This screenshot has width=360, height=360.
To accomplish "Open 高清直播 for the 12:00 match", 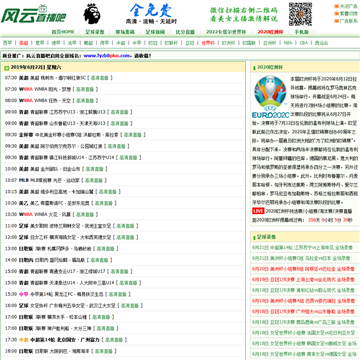I will coord(125,237).
